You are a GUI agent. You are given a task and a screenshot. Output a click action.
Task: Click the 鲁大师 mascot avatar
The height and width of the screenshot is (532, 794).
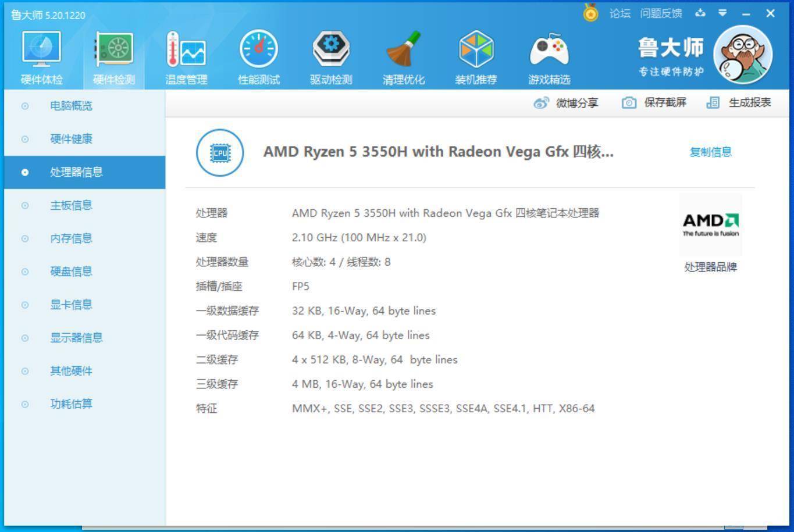point(743,55)
